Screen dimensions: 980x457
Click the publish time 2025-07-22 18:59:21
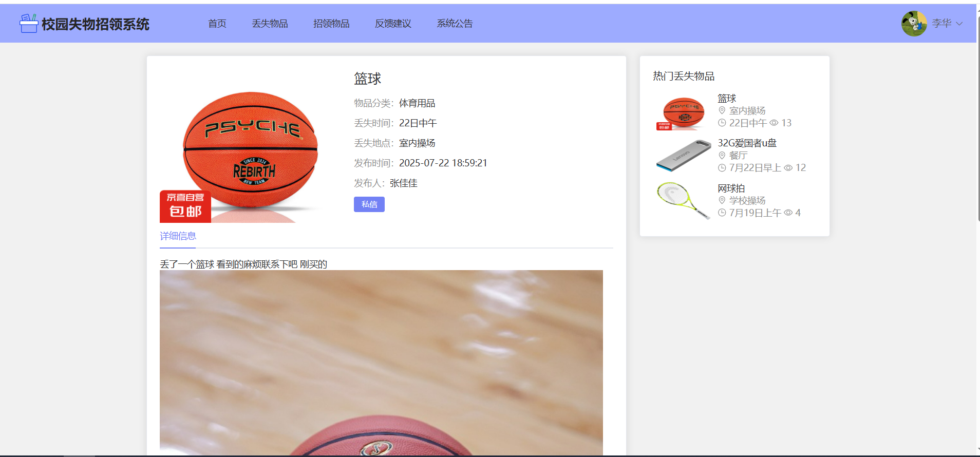pos(443,163)
